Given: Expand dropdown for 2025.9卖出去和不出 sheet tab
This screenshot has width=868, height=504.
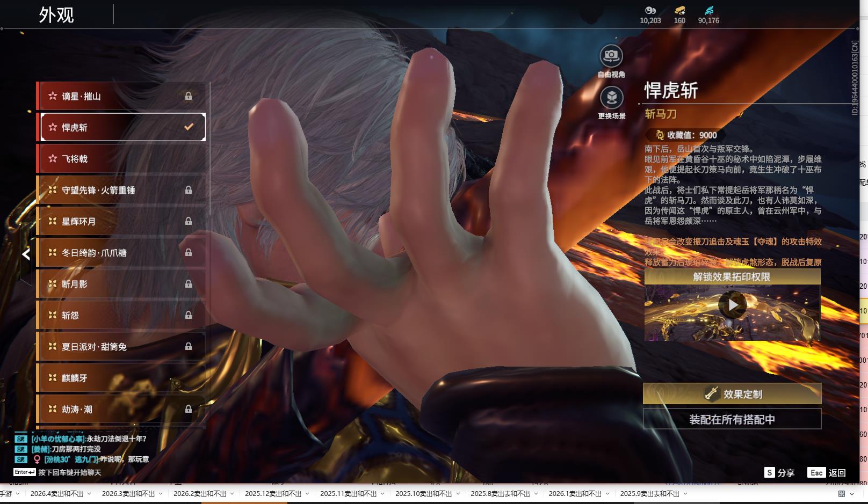Looking at the screenshot, I should click(685, 494).
